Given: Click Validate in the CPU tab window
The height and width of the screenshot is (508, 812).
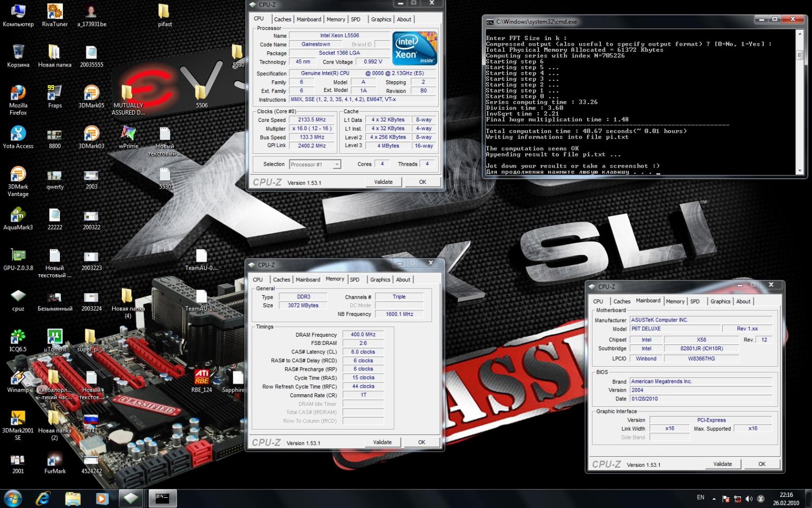Looking at the screenshot, I should pyautogui.click(x=383, y=182).
